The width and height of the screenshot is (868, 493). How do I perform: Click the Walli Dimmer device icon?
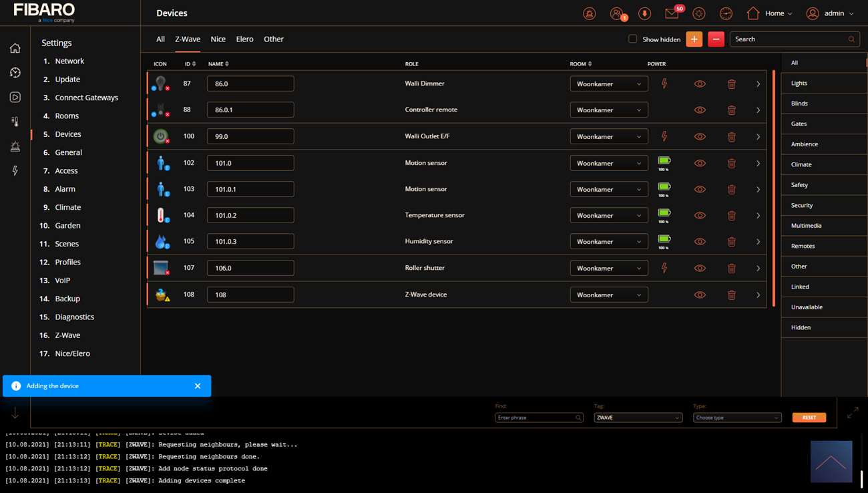[x=160, y=84]
